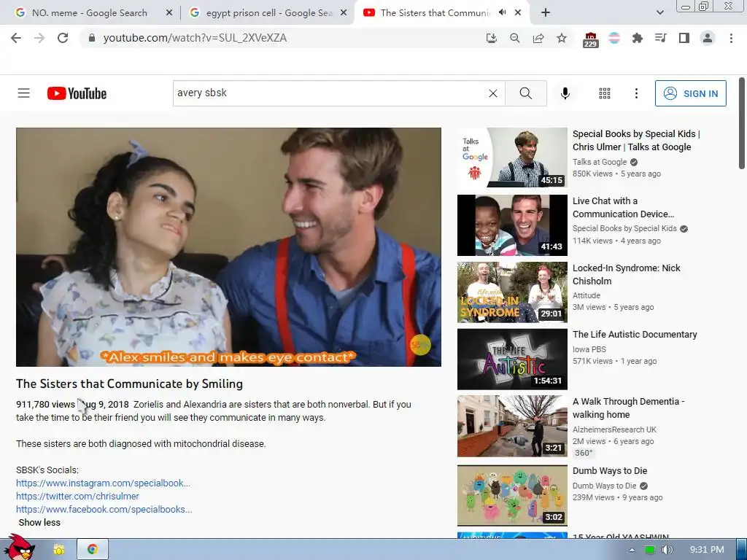The image size is (747, 560).
Task: Go to YouTube home via logo
Action: pos(77,93)
